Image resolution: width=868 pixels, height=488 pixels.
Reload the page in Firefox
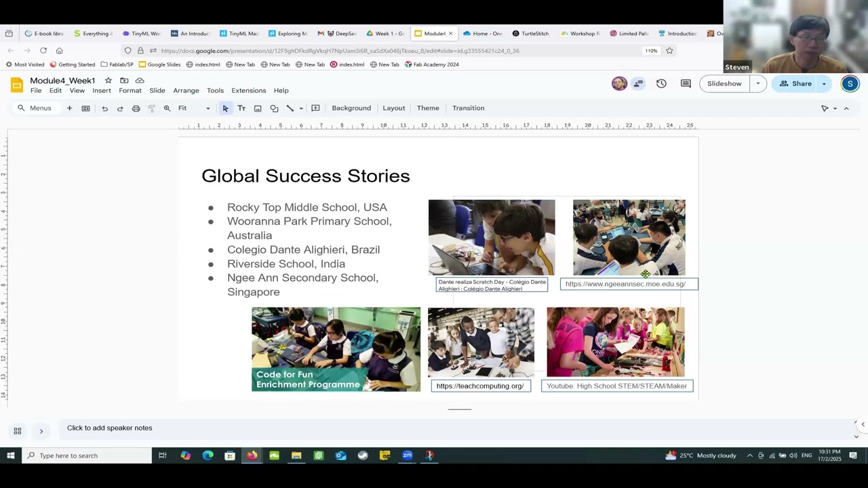[43, 51]
